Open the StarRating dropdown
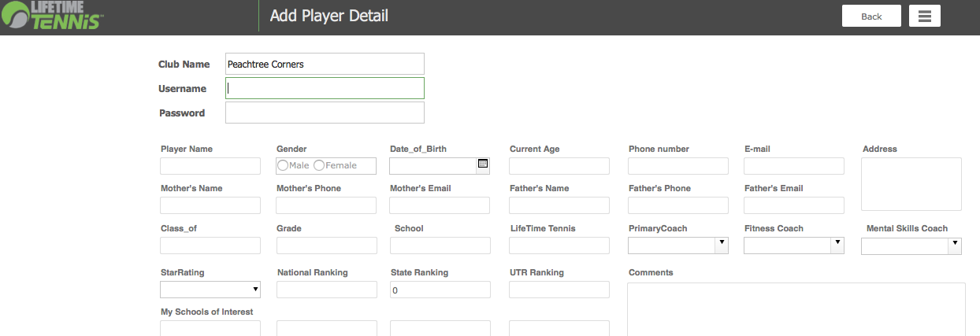Image resolution: width=980 pixels, height=336 pixels. click(210, 290)
